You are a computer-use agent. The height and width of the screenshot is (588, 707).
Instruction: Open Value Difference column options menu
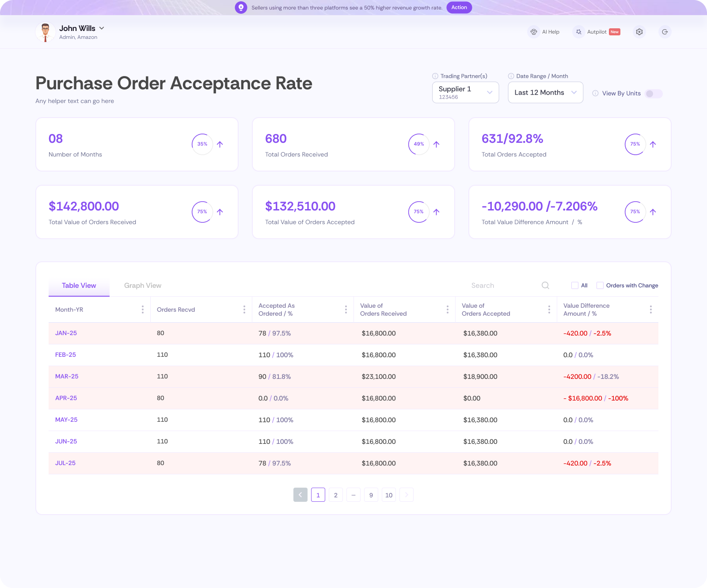point(650,309)
